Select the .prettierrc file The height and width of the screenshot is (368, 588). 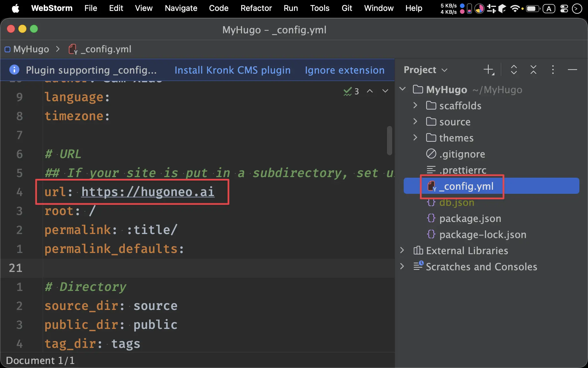(x=456, y=170)
